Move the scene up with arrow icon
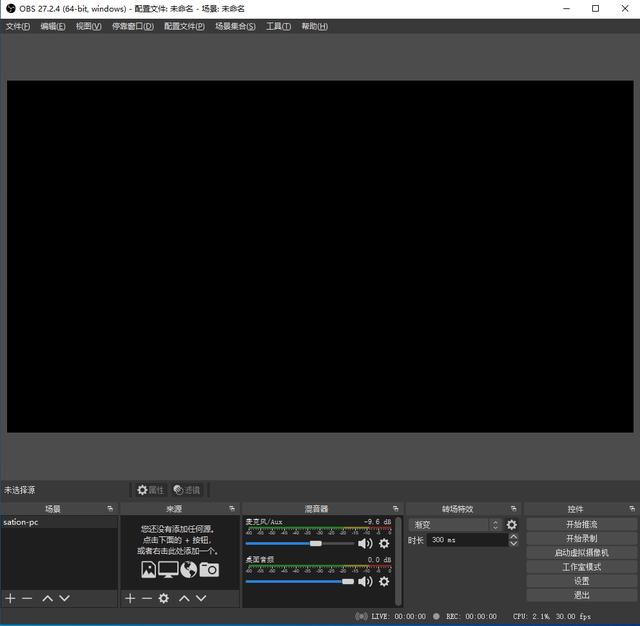The height and width of the screenshot is (626, 640). [x=47, y=598]
